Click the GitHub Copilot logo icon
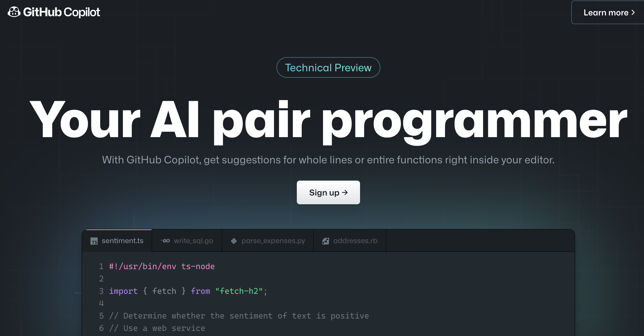The image size is (644, 336). click(14, 12)
